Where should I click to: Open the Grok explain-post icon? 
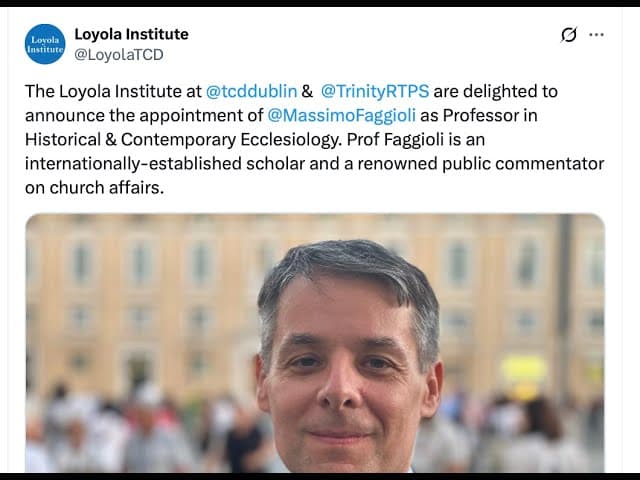click(x=569, y=35)
